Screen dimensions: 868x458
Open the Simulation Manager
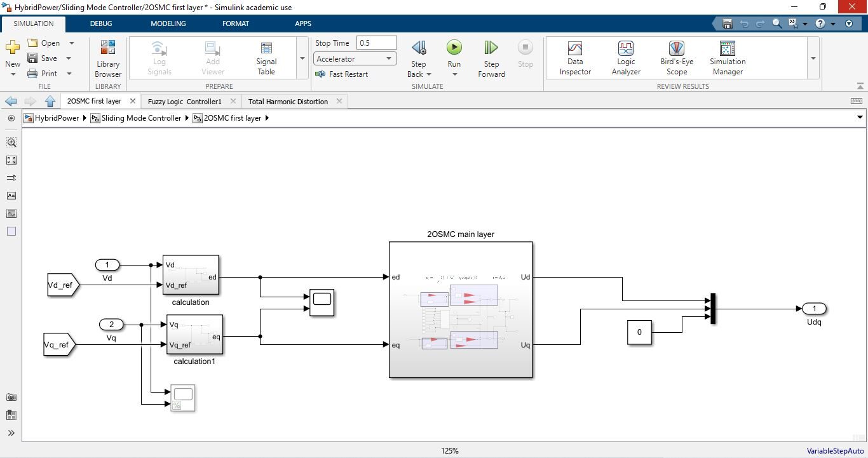(728, 58)
